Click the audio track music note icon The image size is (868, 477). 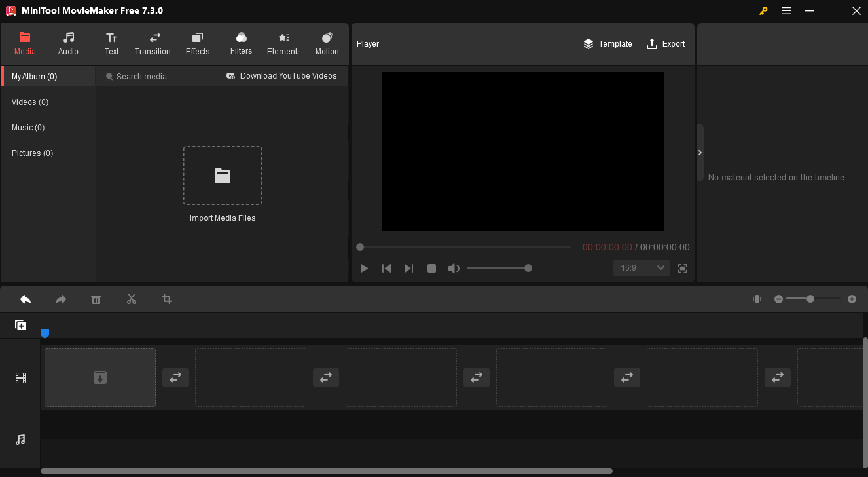click(x=20, y=440)
